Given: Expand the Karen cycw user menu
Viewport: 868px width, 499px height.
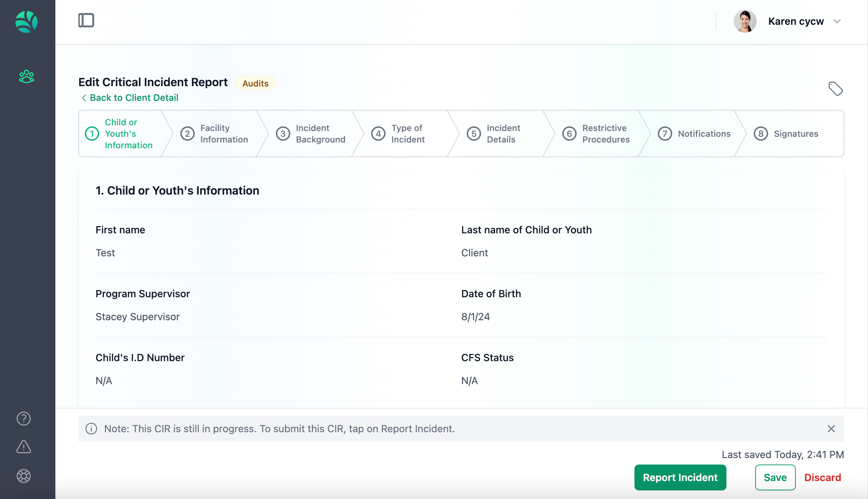Looking at the screenshot, I should (x=837, y=21).
